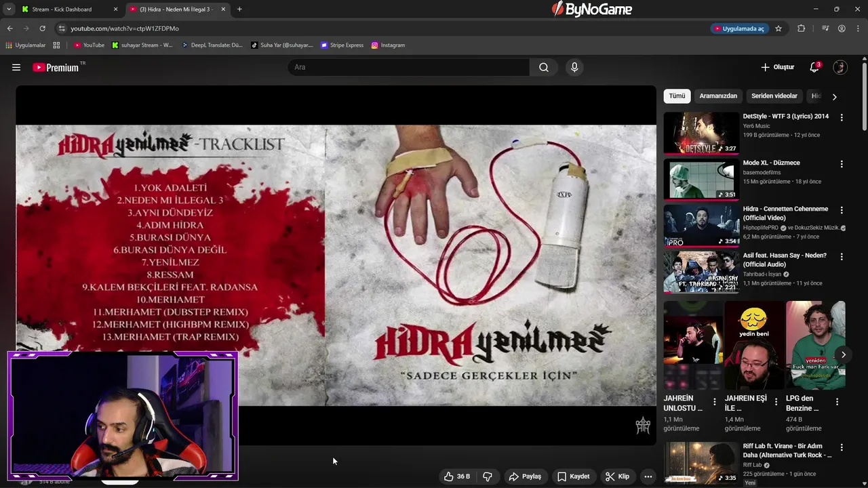Open Chrome profile icon in toolbar
The image size is (868, 488).
(842, 28)
